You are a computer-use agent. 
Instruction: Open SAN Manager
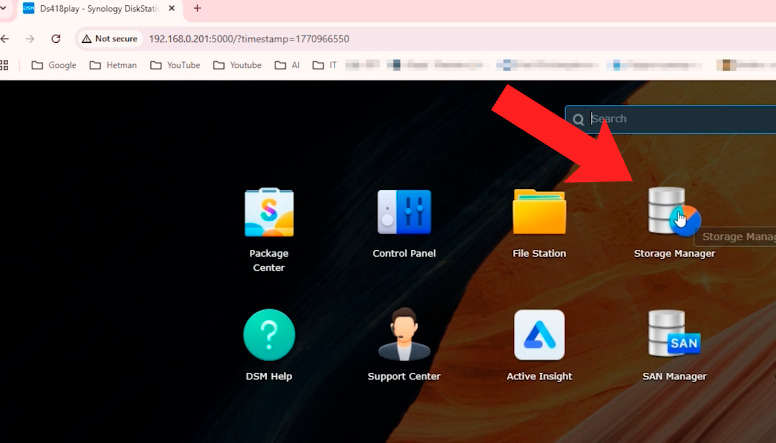(674, 334)
